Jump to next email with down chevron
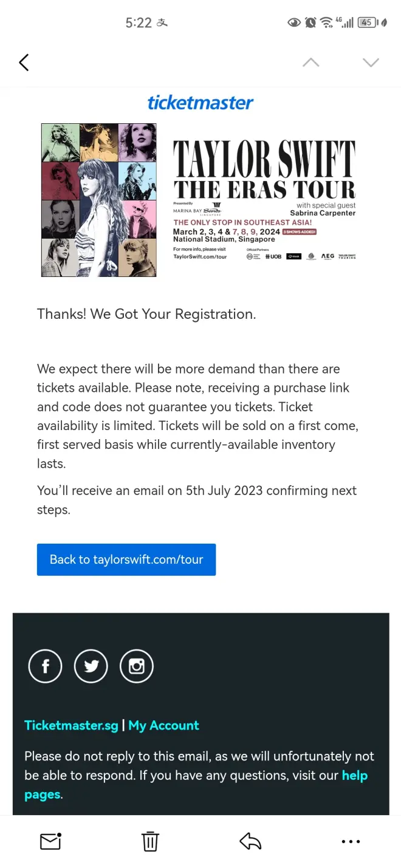Image resolution: width=401 pixels, height=868 pixels. click(371, 62)
